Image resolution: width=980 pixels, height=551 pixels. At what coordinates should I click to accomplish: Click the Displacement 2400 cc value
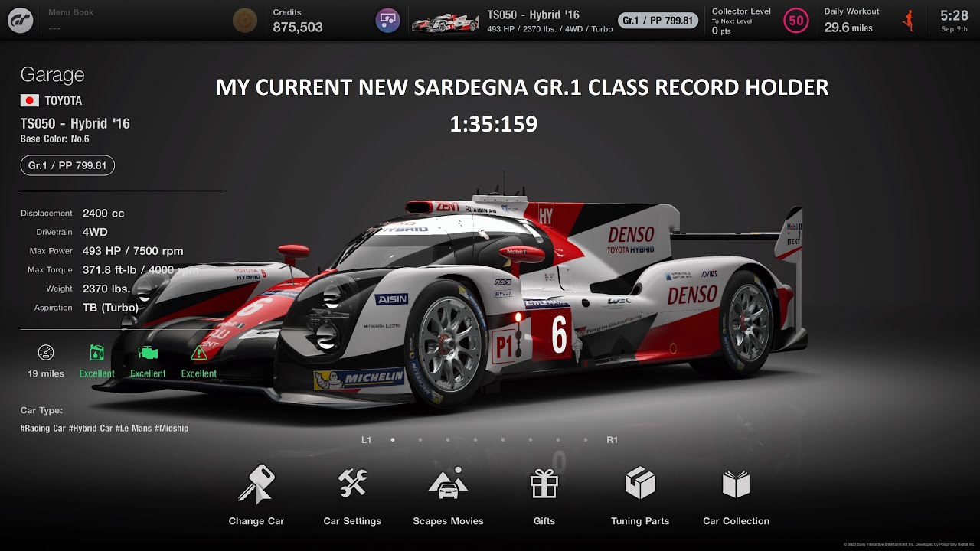coord(103,214)
